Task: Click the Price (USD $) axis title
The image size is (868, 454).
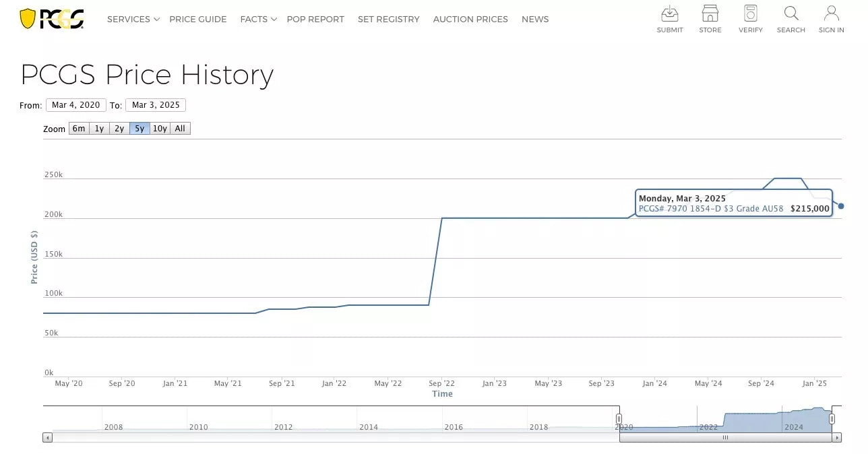Action: pos(34,257)
